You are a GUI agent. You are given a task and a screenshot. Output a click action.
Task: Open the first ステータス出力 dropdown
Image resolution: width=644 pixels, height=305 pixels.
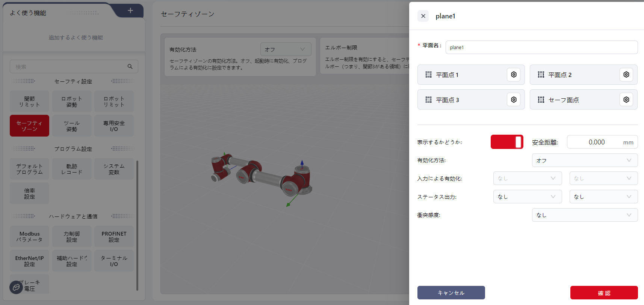527,197
